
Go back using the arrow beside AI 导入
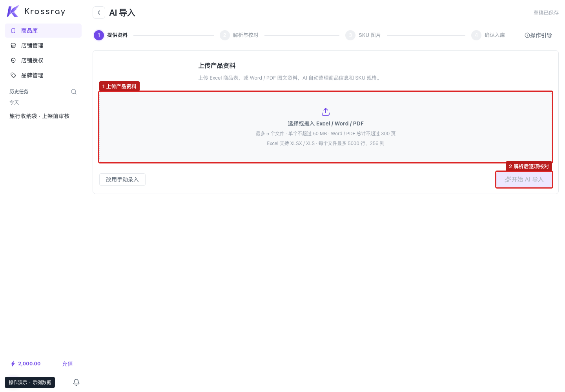[x=99, y=13]
